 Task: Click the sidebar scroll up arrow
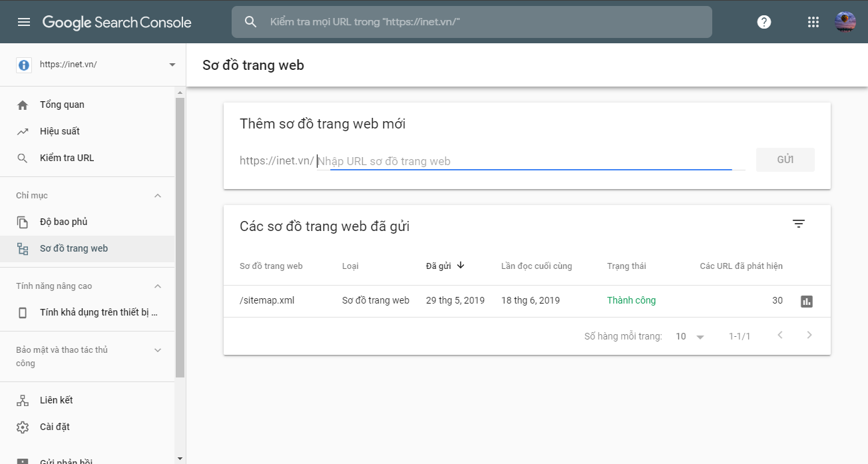pos(180,92)
